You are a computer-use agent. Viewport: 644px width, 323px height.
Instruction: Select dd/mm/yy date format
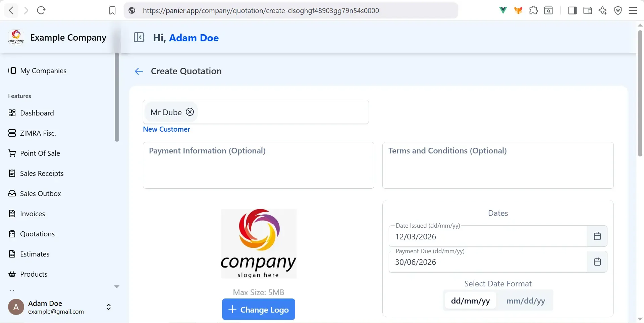tap(470, 301)
